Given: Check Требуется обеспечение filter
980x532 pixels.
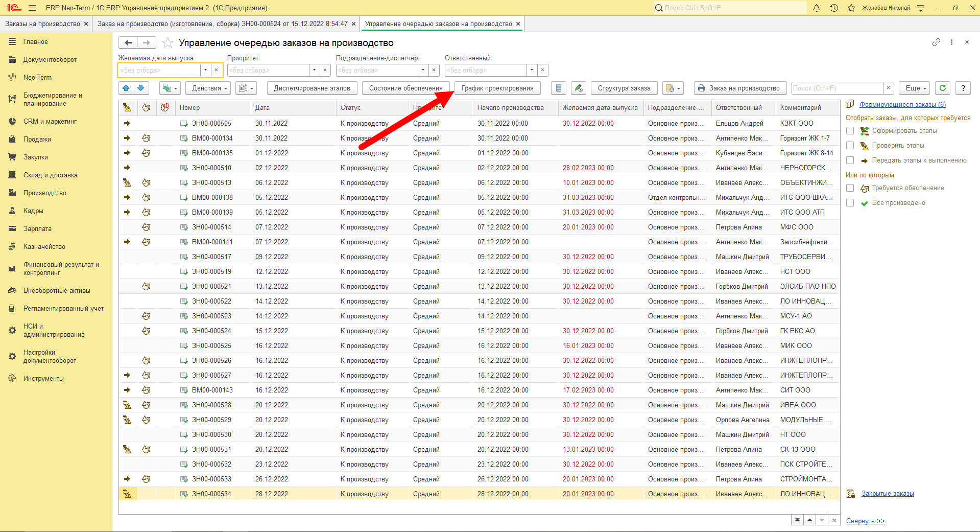Looking at the screenshot, I should 850,188.
